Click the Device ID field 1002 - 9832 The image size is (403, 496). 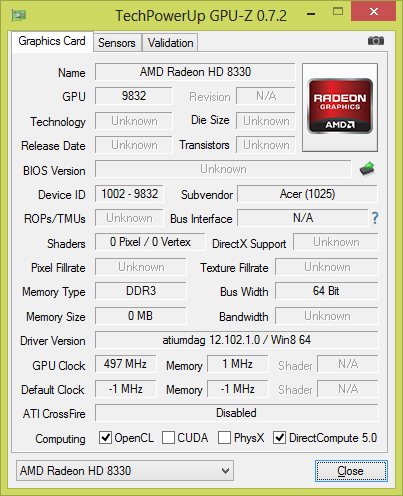click(x=129, y=194)
